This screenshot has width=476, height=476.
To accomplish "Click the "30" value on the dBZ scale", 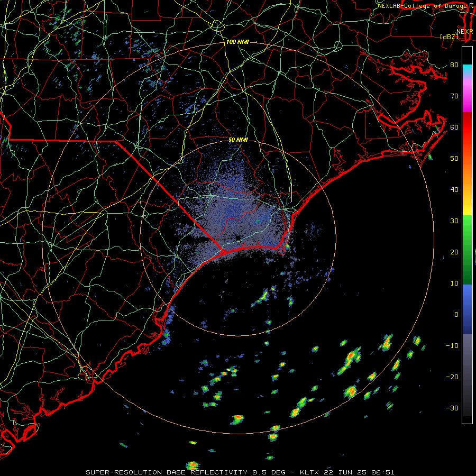I will pyautogui.click(x=454, y=221).
